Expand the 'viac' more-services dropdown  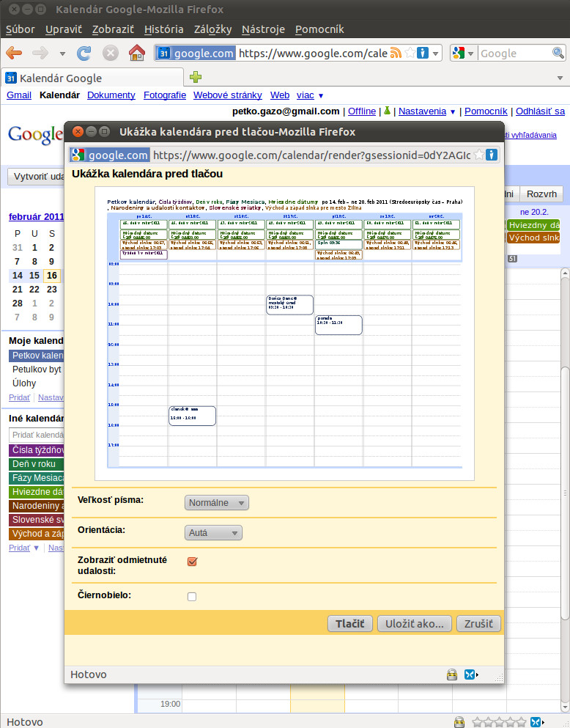309,95
